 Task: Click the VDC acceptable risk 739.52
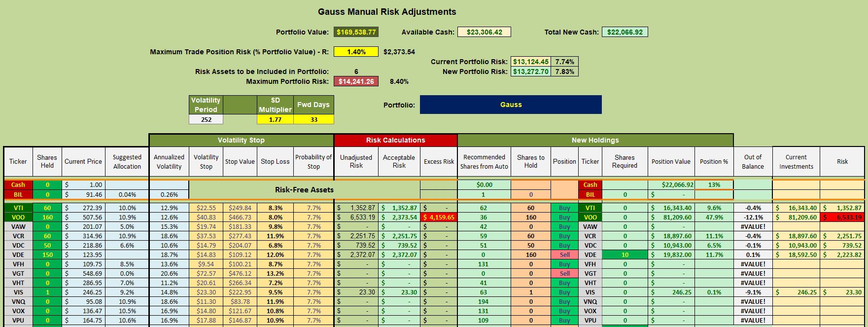[x=399, y=245]
